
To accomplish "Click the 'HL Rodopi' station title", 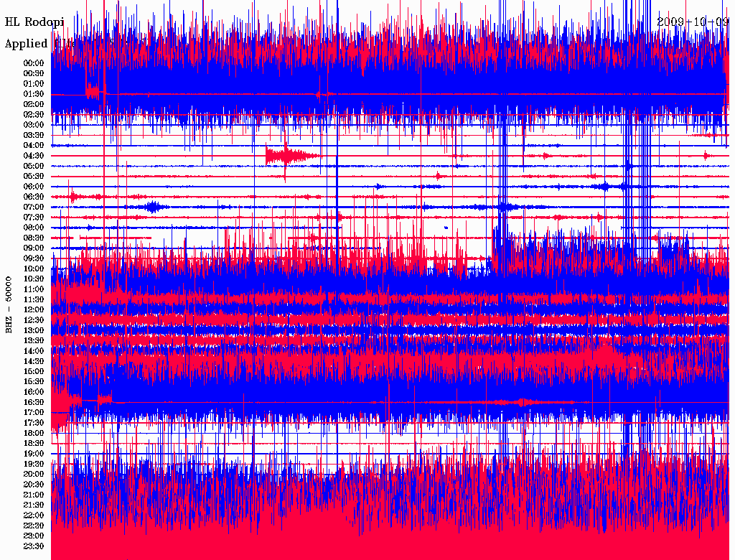I will [34, 22].
